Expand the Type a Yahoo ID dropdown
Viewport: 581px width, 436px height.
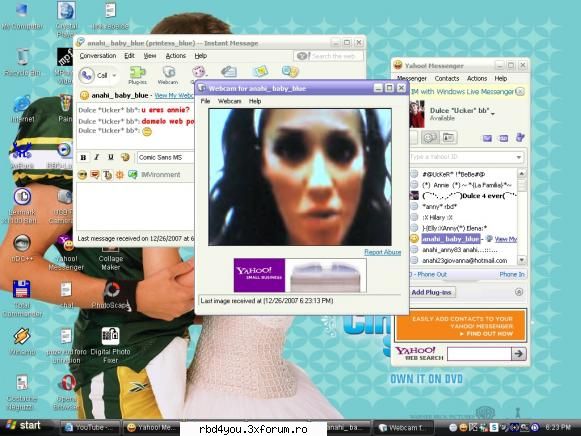[x=519, y=157]
